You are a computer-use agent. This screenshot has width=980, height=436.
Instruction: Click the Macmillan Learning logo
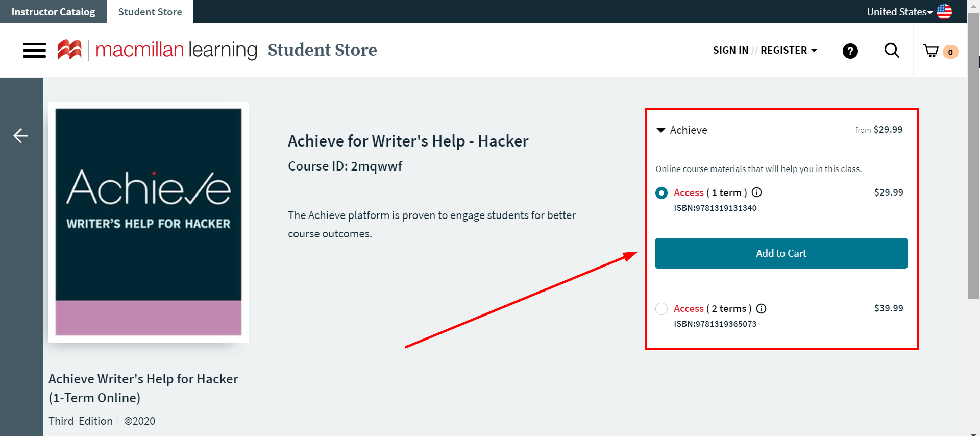click(x=153, y=50)
